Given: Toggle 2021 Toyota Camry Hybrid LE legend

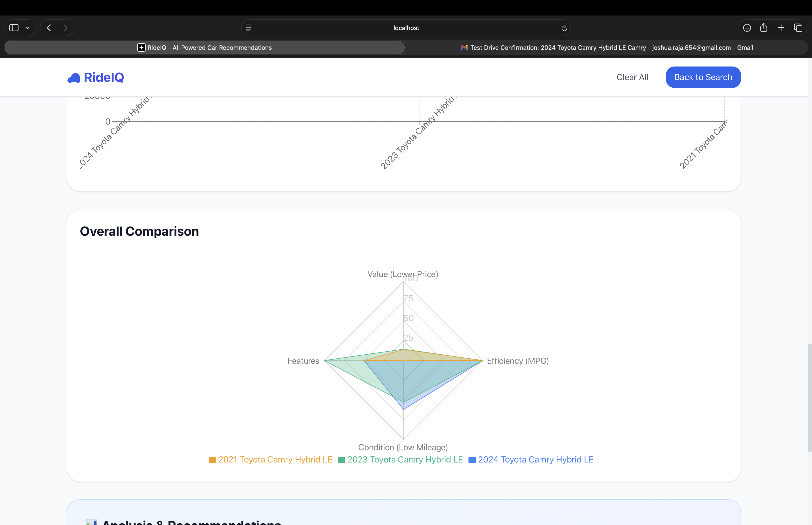Looking at the screenshot, I should (x=270, y=459).
